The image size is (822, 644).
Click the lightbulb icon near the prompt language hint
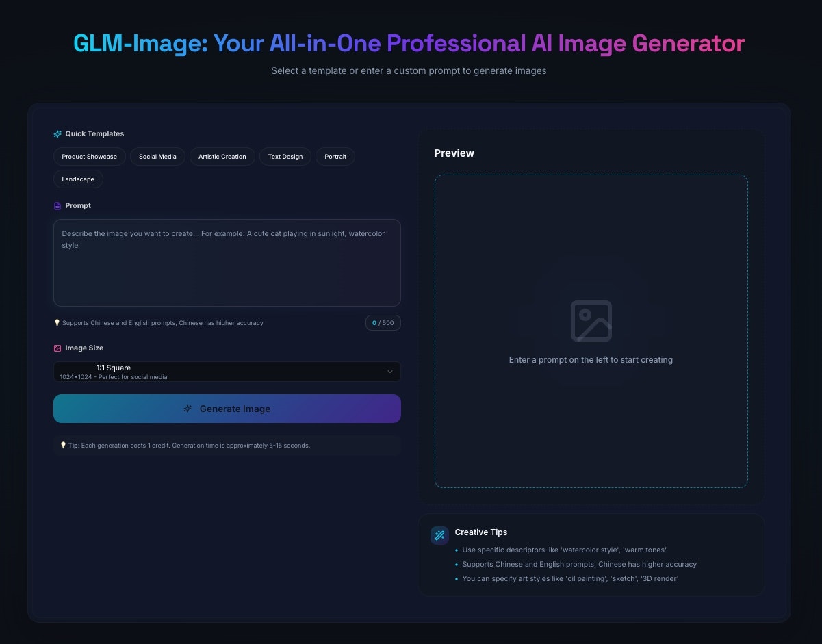[57, 322]
